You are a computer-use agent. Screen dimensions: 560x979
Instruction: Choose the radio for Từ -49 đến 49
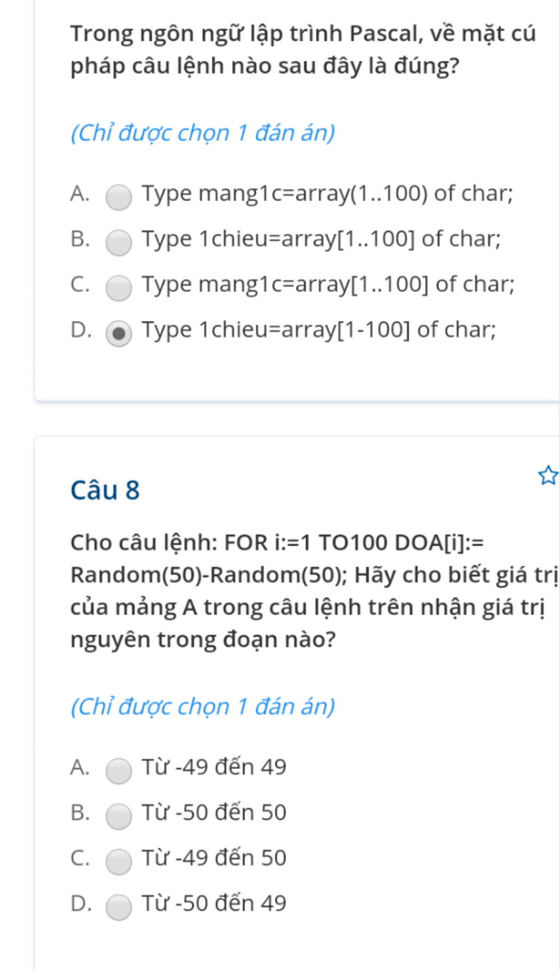tap(119, 771)
